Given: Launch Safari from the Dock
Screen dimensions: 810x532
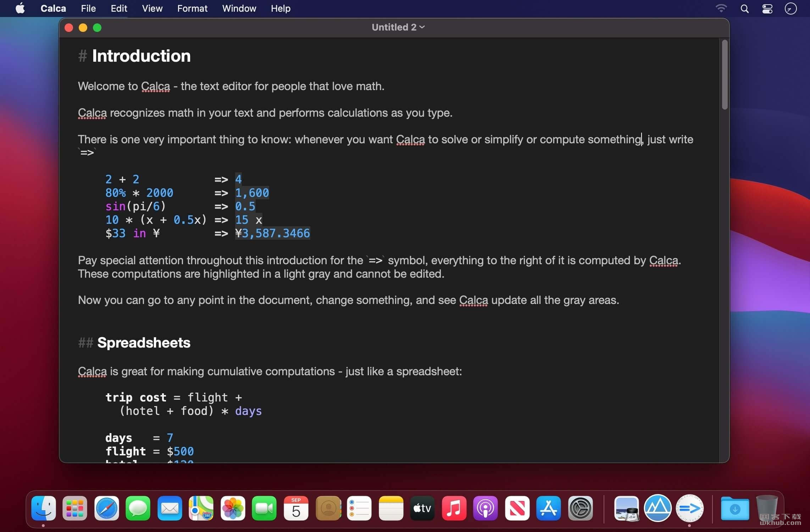Looking at the screenshot, I should pos(106,508).
